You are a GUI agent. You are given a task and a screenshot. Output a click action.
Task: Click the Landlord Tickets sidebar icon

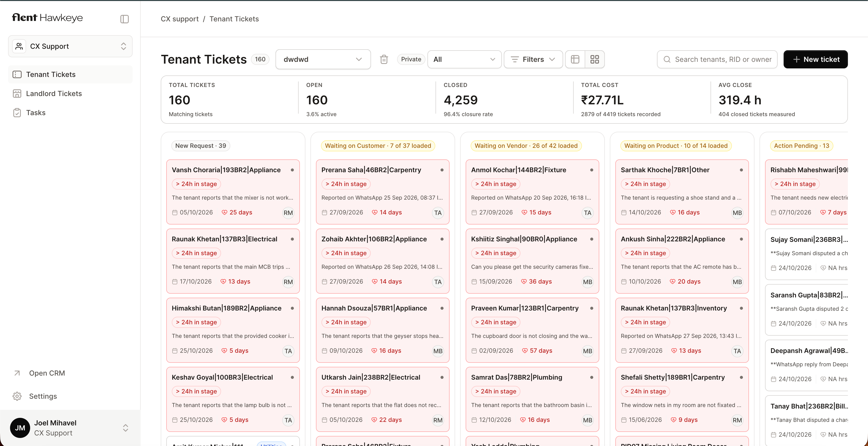(x=17, y=94)
